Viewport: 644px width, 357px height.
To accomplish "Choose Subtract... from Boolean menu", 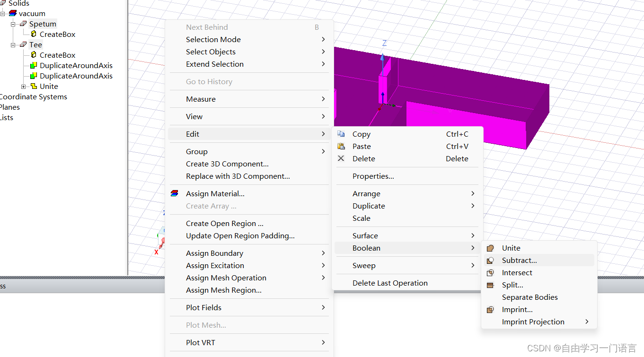I will click(539, 260).
